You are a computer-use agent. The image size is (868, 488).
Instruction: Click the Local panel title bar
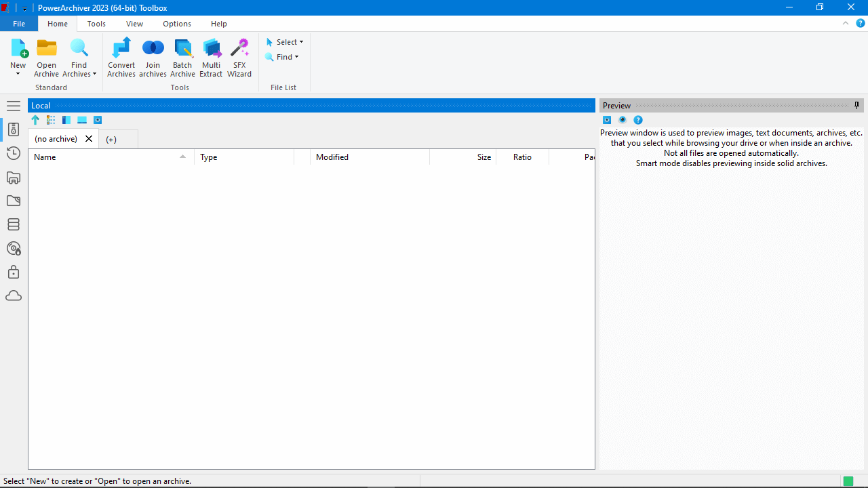tap(311, 106)
